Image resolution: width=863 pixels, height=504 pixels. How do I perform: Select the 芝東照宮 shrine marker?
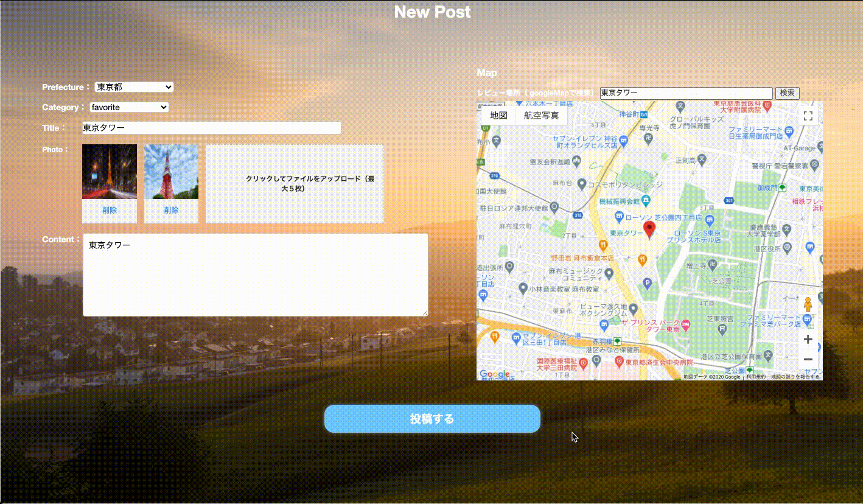click(722, 328)
